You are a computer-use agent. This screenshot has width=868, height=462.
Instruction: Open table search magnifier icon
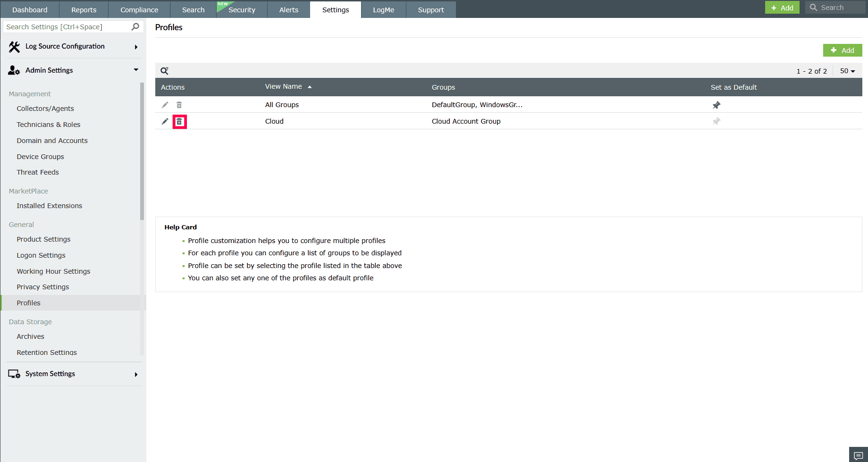click(x=164, y=71)
